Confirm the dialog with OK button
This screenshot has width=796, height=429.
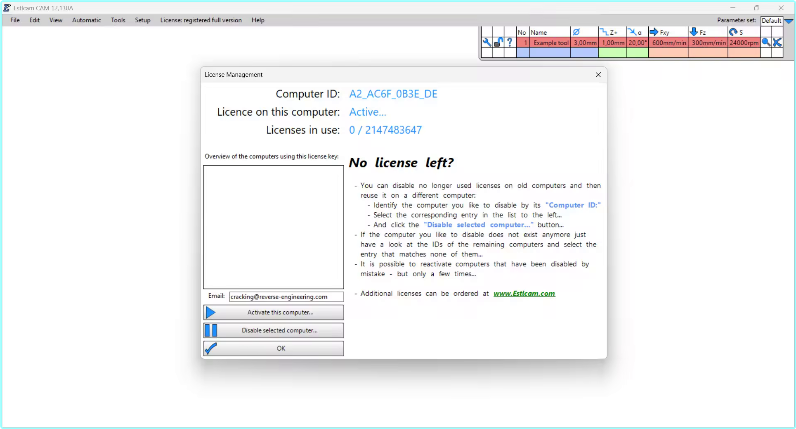(x=280, y=348)
